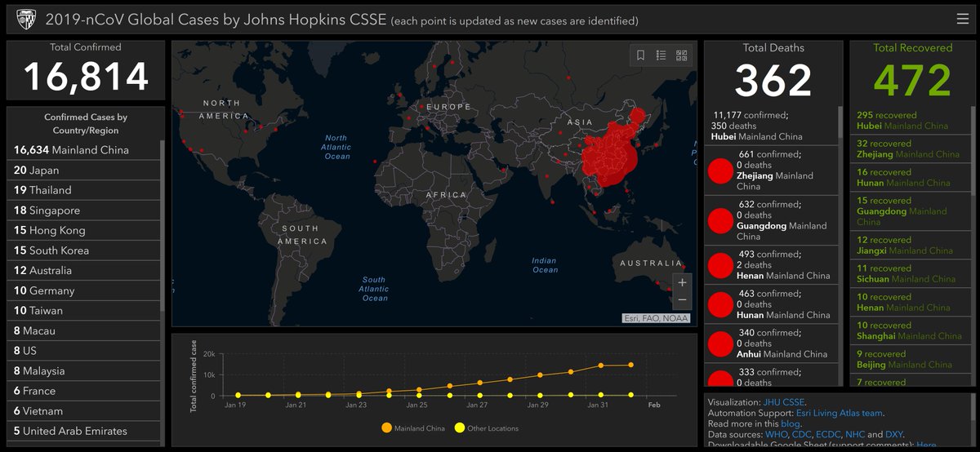Toggle the Mainland China legend series

click(413, 428)
